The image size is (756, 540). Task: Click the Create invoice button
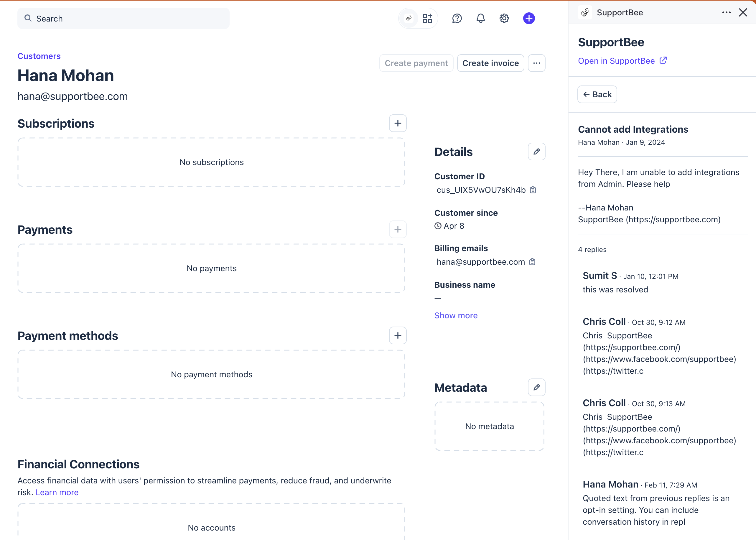[x=490, y=63]
